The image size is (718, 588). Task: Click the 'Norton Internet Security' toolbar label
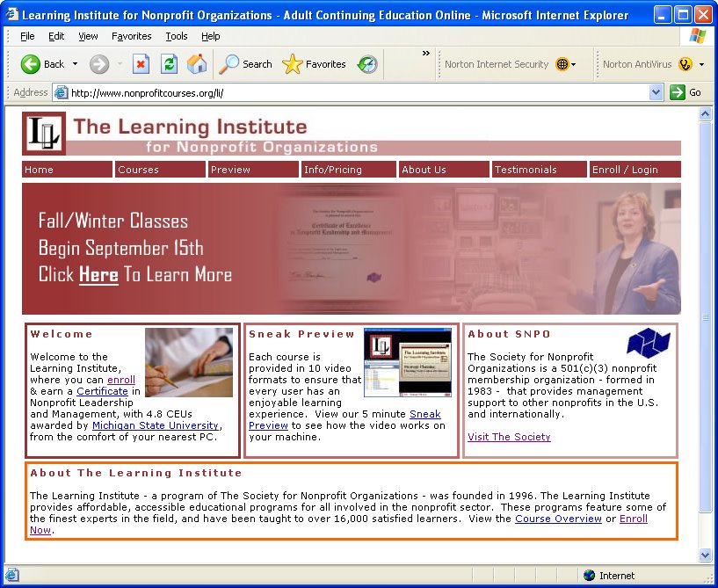(497, 64)
